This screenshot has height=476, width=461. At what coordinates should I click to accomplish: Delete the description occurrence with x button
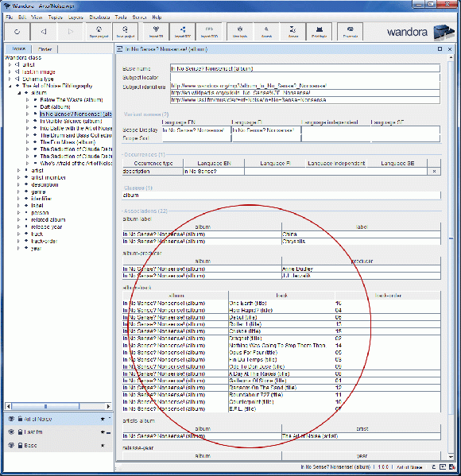point(434,171)
